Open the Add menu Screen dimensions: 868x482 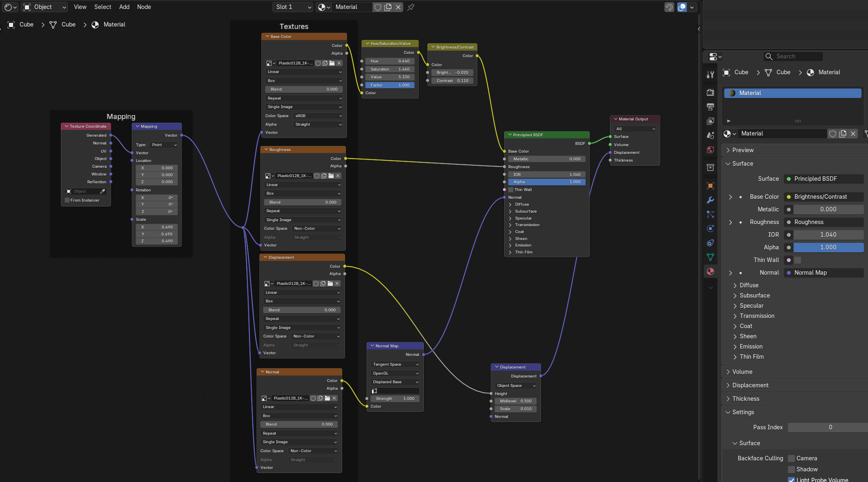[125, 7]
